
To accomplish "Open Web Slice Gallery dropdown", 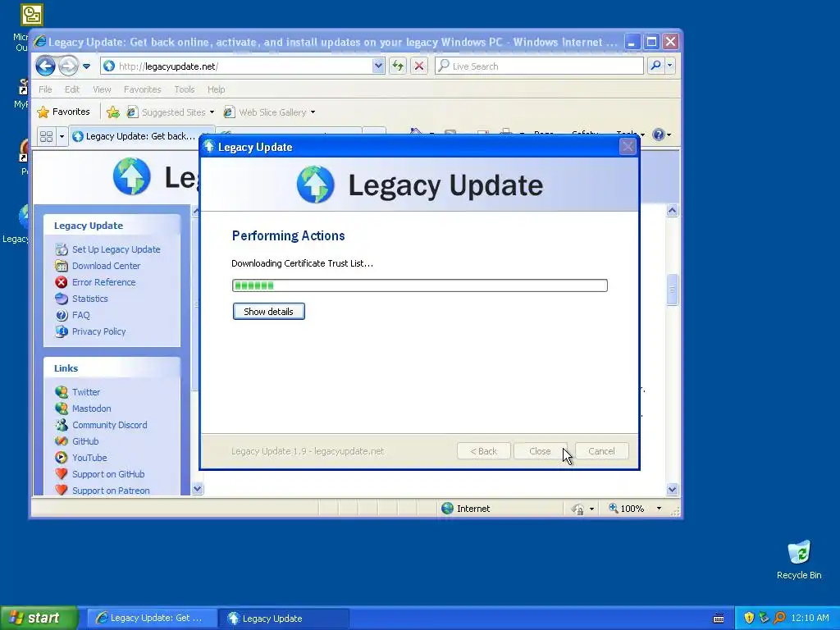I will click(x=269, y=112).
